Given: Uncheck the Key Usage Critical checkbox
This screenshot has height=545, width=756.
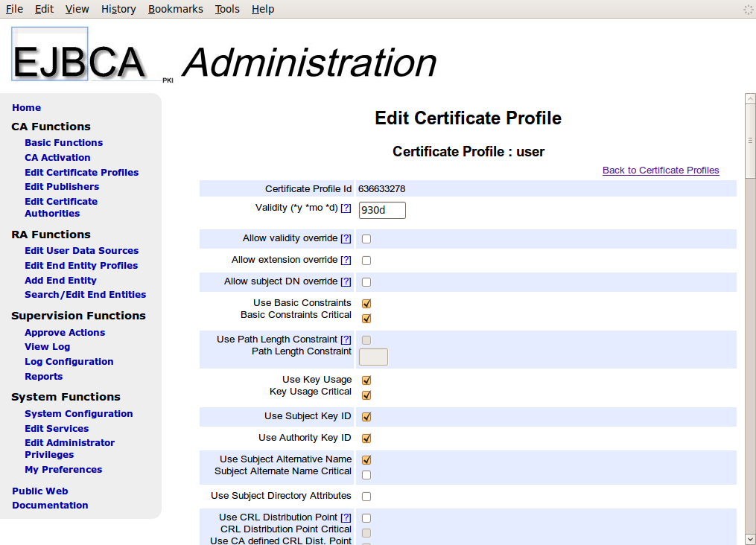Looking at the screenshot, I should tap(366, 395).
